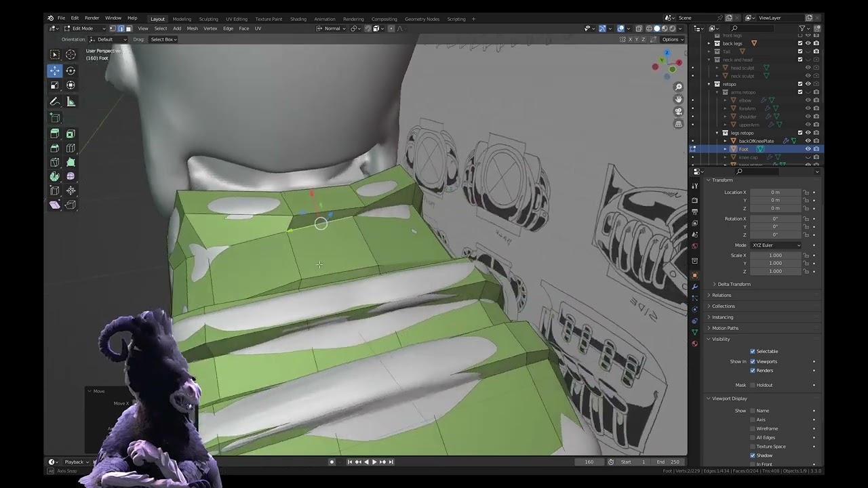Toggle Show In Viewports checkbox
The height and width of the screenshot is (488, 868).
[753, 361]
